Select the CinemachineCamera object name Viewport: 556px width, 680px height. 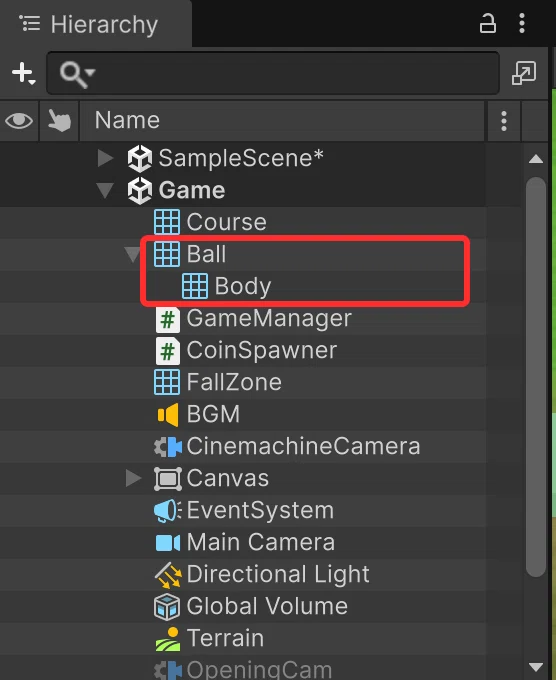[303, 446]
